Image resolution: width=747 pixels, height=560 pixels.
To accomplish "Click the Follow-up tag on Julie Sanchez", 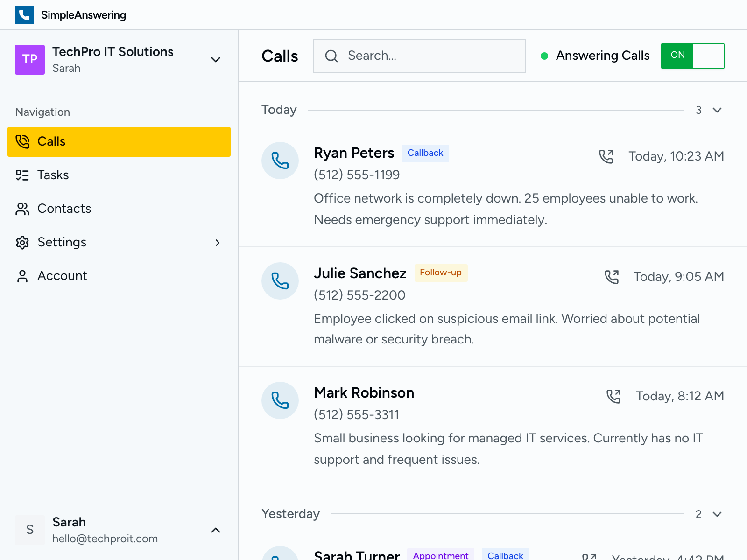I will 441,273.
